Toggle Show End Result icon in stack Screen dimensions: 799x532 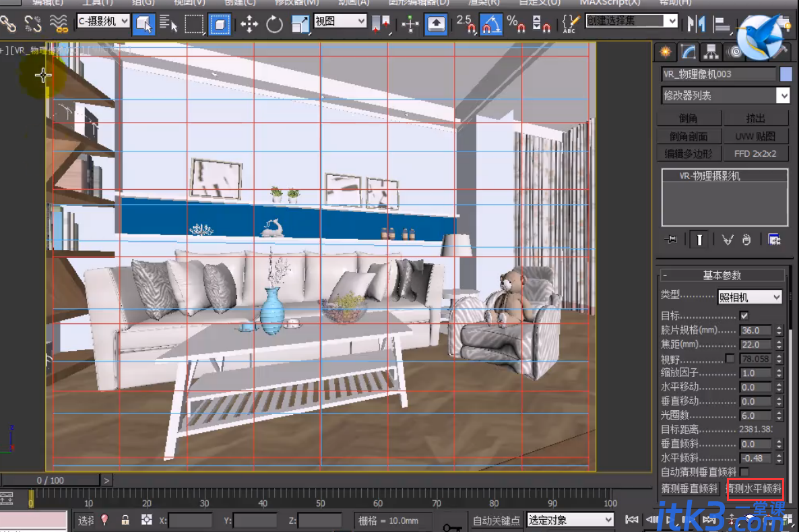(x=699, y=240)
